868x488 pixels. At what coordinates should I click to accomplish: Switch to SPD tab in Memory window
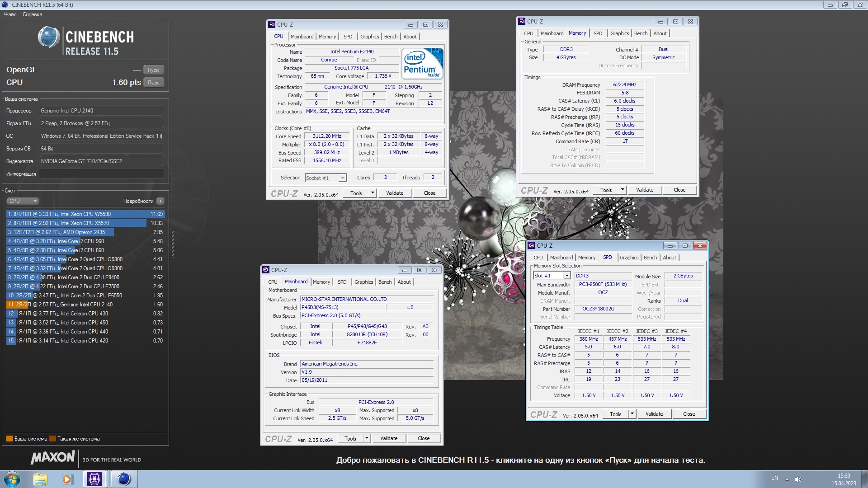pos(598,33)
